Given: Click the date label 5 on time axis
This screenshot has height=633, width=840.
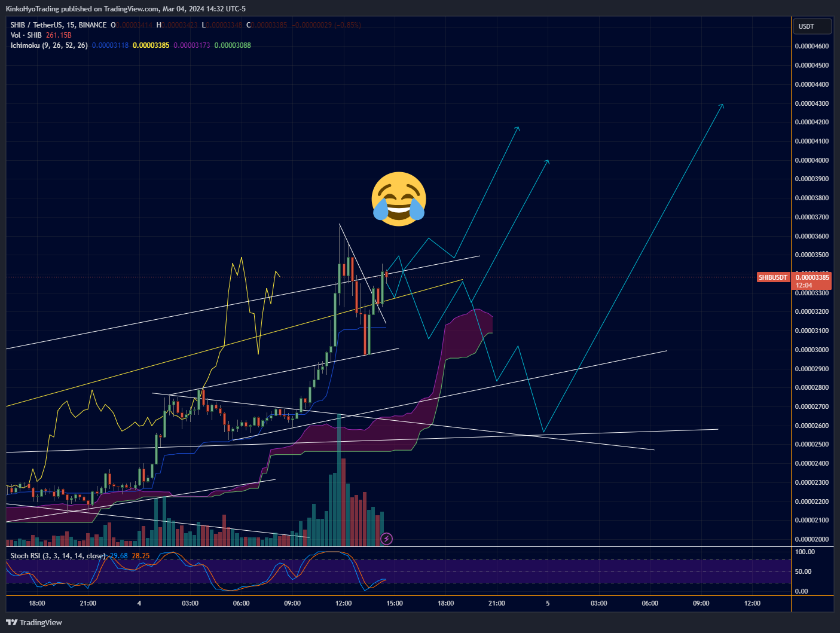Looking at the screenshot, I should [548, 603].
